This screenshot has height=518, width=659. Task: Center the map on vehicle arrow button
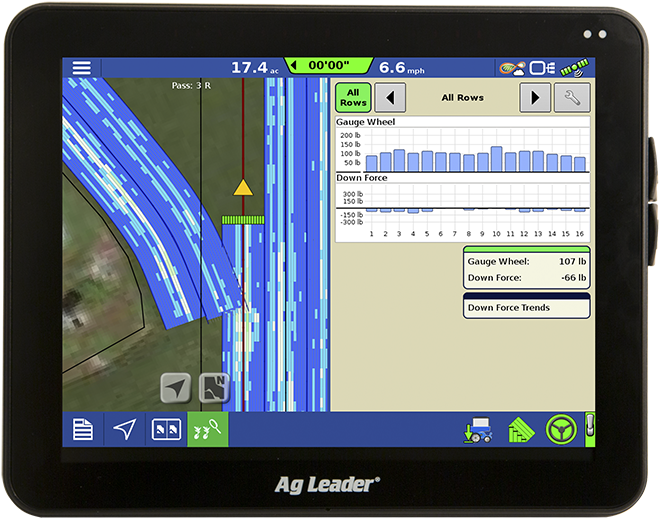176,388
